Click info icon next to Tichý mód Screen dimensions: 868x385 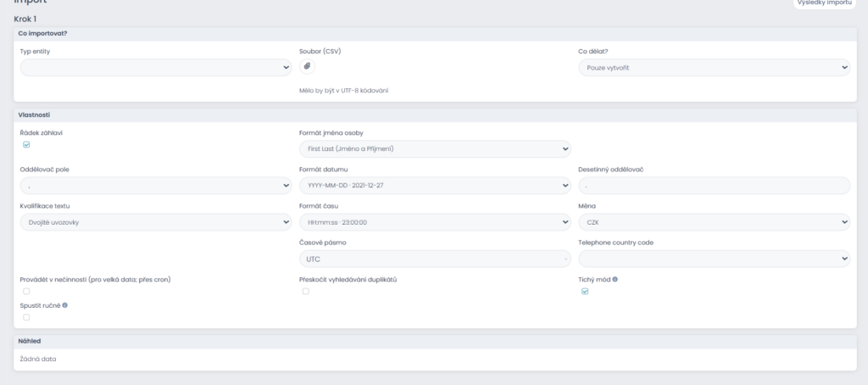pos(615,279)
